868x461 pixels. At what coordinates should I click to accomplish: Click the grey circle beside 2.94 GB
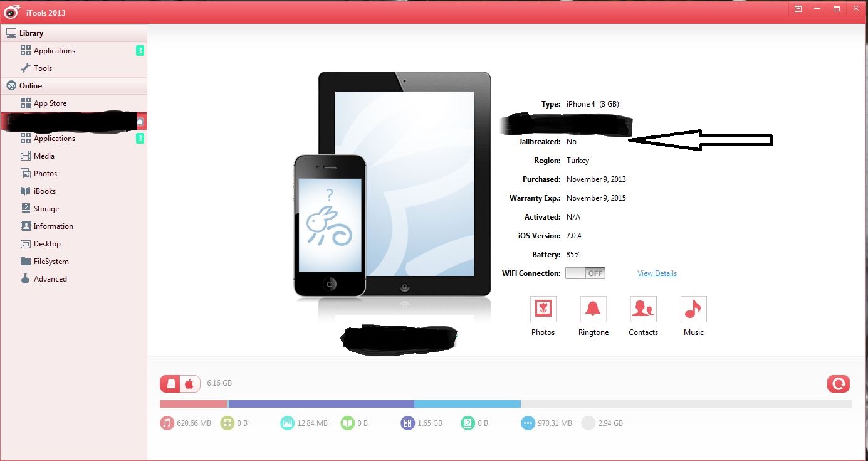pyautogui.click(x=588, y=423)
